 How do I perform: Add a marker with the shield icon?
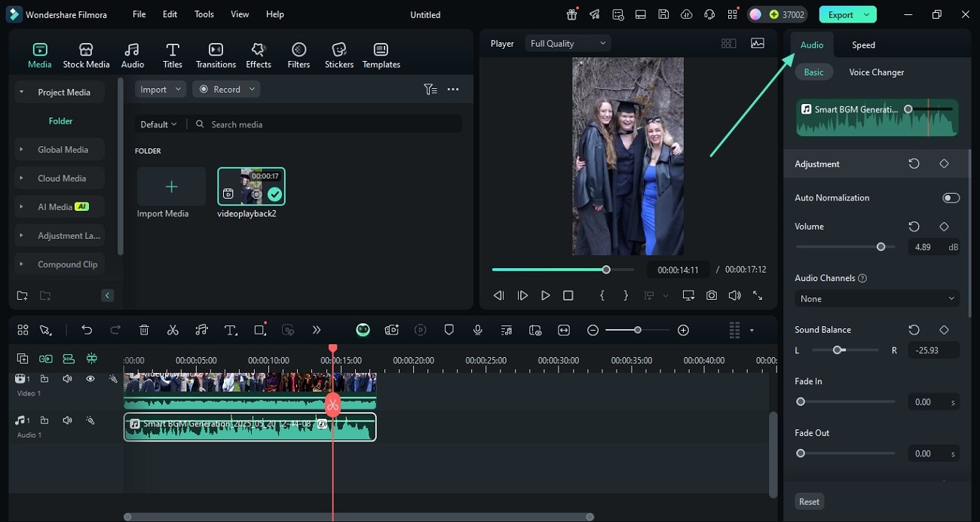coord(449,330)
